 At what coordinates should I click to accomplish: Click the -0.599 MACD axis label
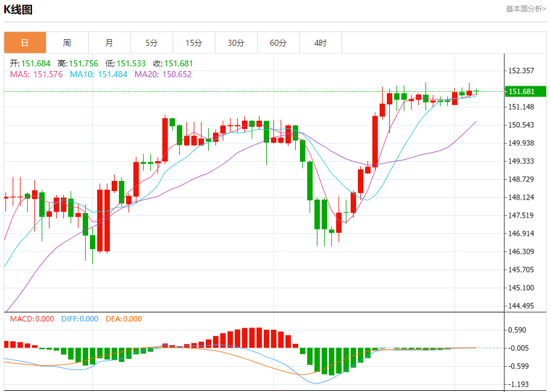[x=517, y=366]
